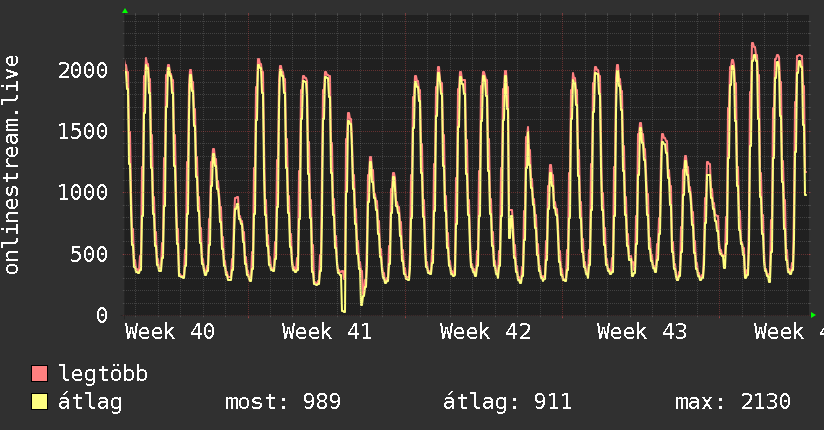Click the green arrow at x-axis end

coord(813,315)
